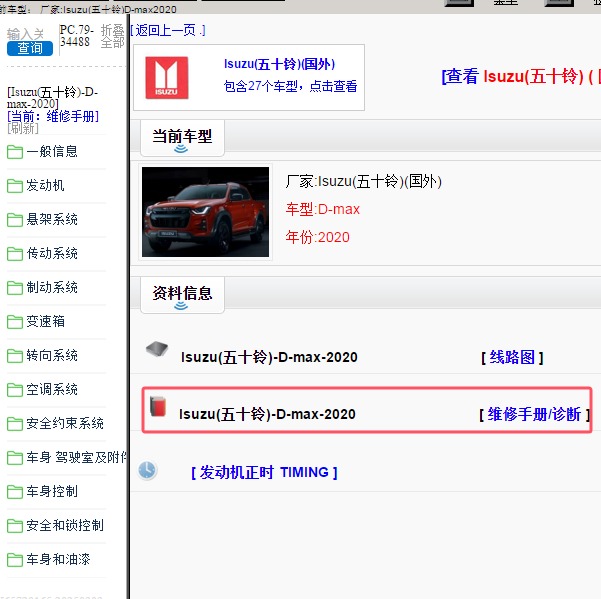Click the red D-max pickup thumbnail

[x=205, y=212]
